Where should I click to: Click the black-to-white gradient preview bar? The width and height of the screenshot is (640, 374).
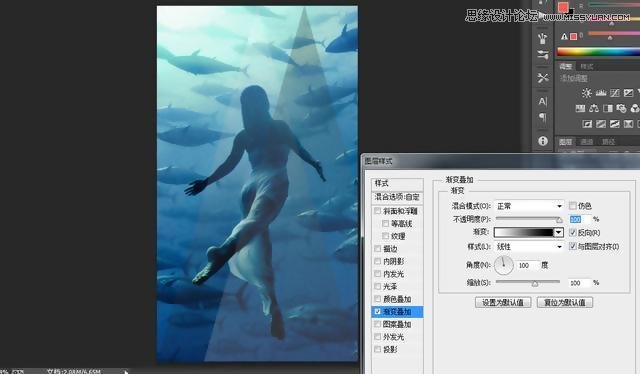point(524,232)
